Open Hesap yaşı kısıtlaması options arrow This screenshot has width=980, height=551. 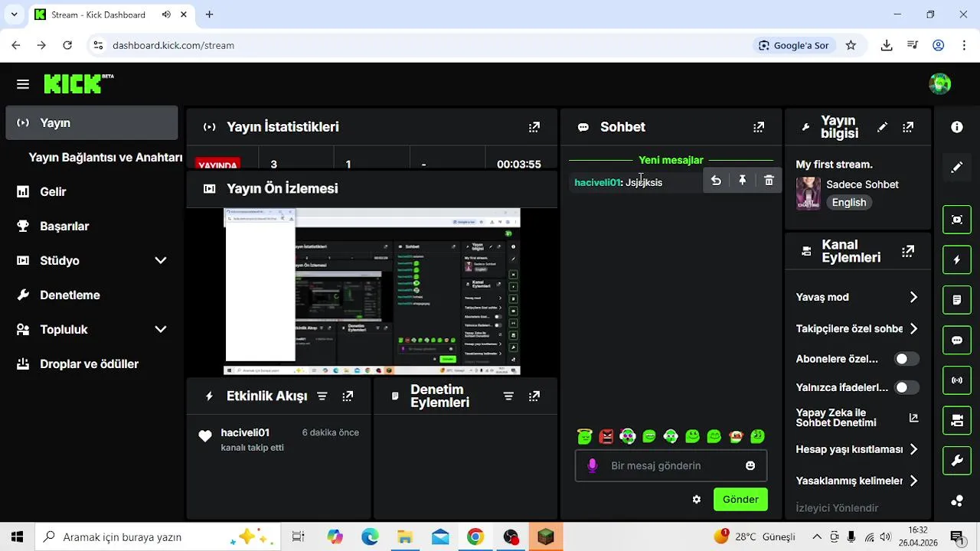point(913,449)
